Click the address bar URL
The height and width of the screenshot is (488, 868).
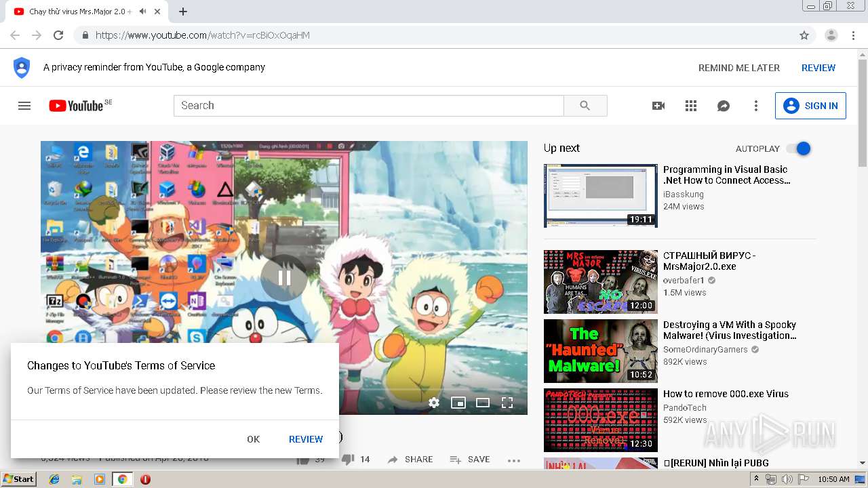[203, 35]
